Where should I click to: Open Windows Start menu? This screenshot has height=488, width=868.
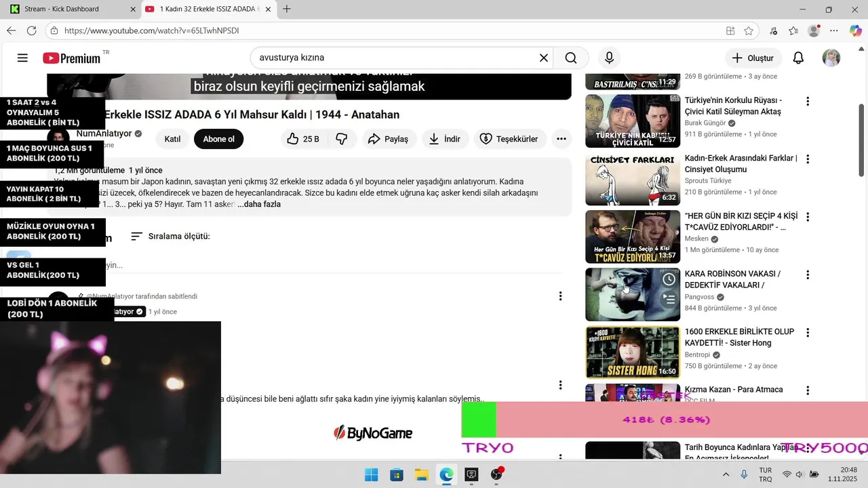point(372,475)
